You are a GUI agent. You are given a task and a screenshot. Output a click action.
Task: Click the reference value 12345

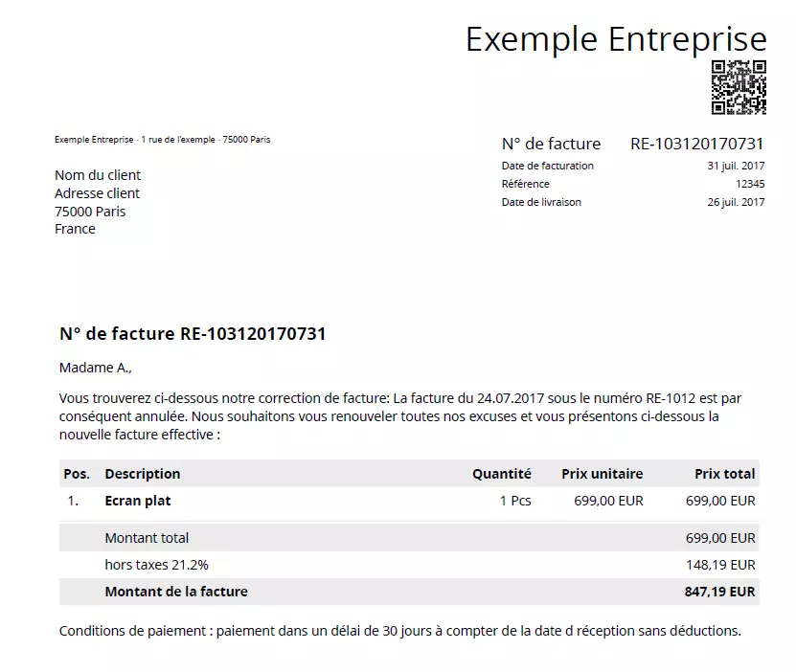point(750,184)
